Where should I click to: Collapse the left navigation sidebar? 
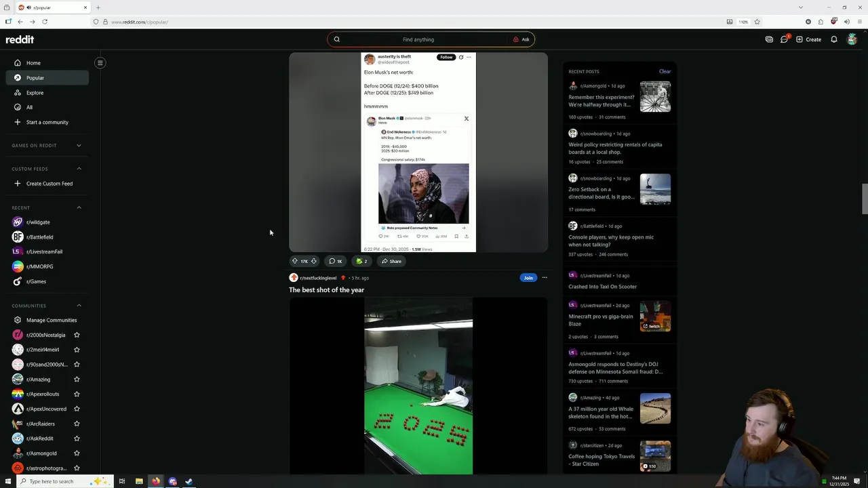click(x=100, y=63)
